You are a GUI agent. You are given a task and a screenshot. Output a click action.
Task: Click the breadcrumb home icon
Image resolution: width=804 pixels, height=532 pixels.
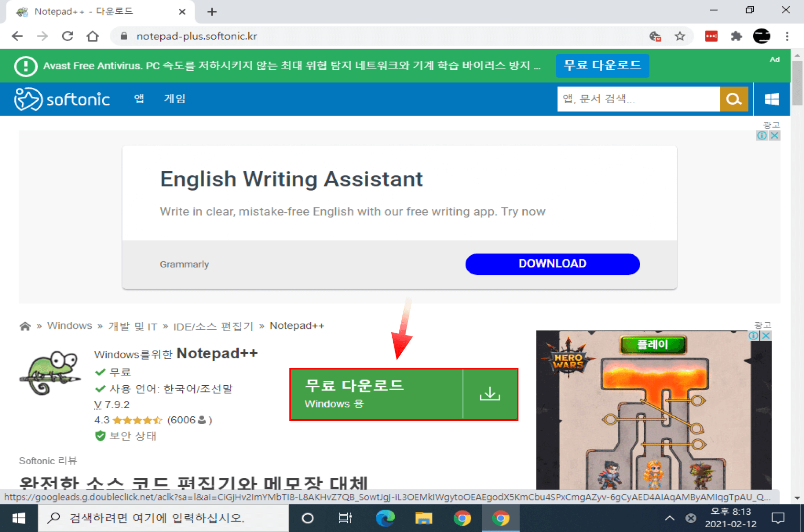tap(25, 326)
